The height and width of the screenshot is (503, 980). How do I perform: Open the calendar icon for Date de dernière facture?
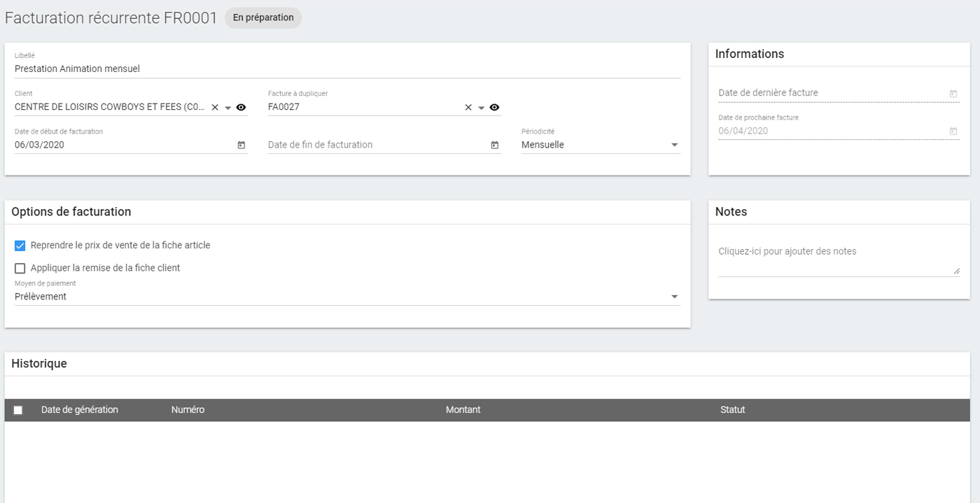953,92
